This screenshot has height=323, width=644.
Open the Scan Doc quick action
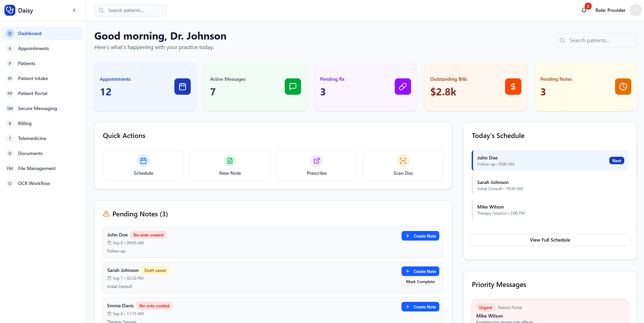click(x=403, y=165)
